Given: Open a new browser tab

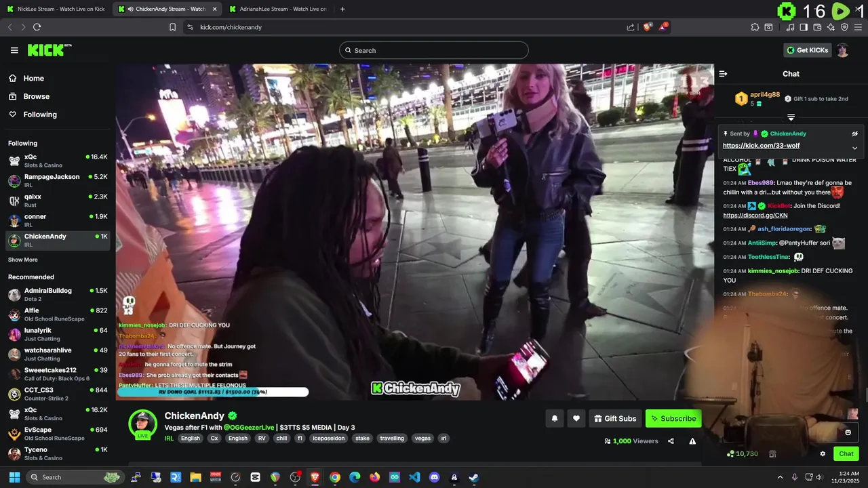Looking at the screenshot, I should [x=342, y=9].
